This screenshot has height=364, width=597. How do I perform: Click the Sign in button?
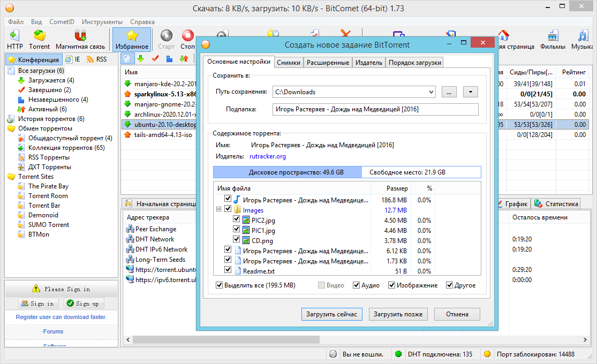[39, 304]
